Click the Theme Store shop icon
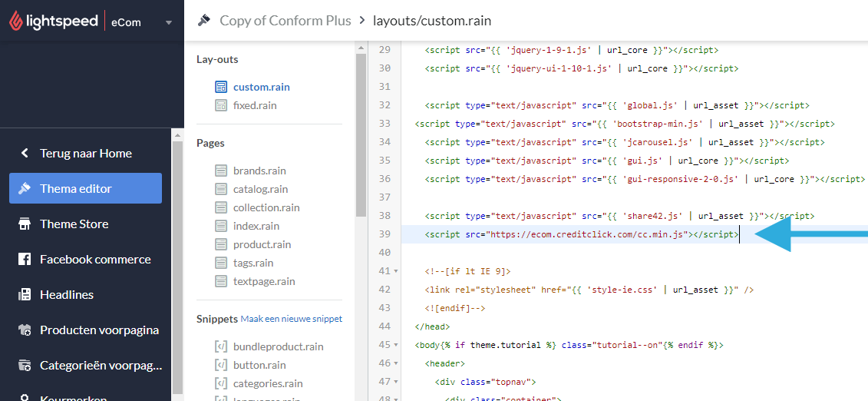This screenshot has height=401, width=868. coord(25,224)
